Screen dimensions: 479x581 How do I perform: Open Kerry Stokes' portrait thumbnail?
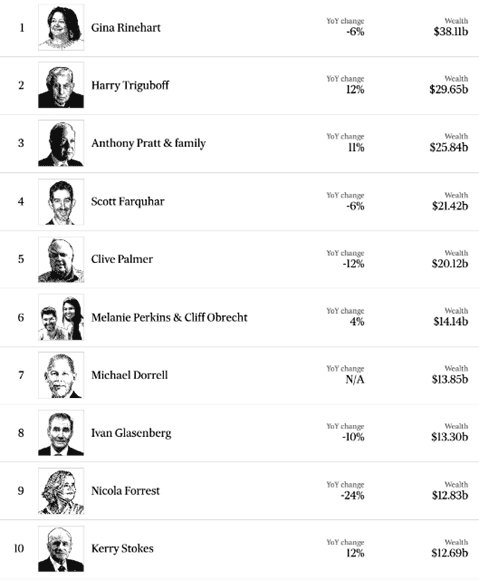click(x=61, y=549)
